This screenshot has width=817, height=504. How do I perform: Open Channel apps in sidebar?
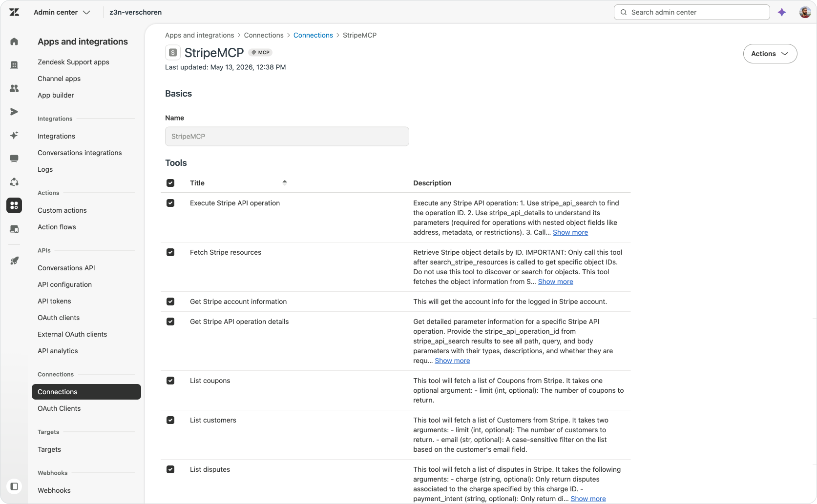click(x=59, y=79)
